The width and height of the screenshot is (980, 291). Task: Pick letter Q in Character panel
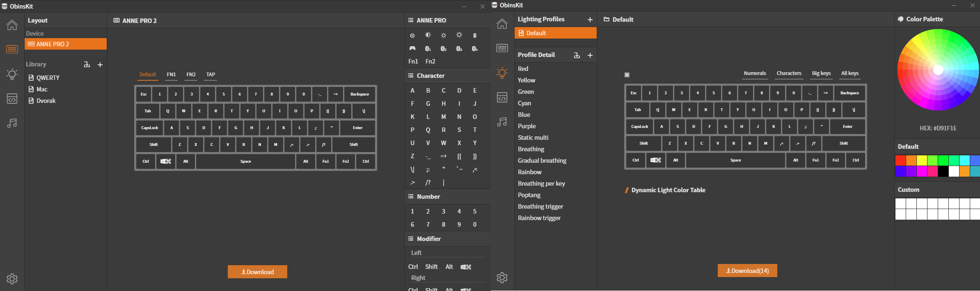point(428,130)
